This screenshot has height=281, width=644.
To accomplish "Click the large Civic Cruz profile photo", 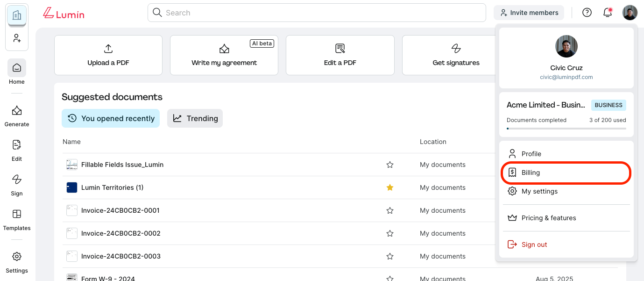I will coord(566,46).
